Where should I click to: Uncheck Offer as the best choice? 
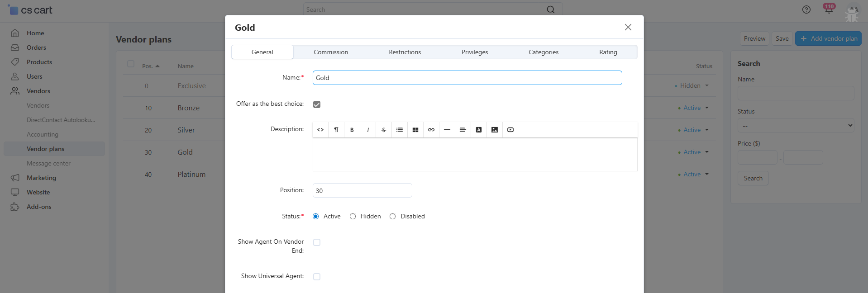pos(317,104)
